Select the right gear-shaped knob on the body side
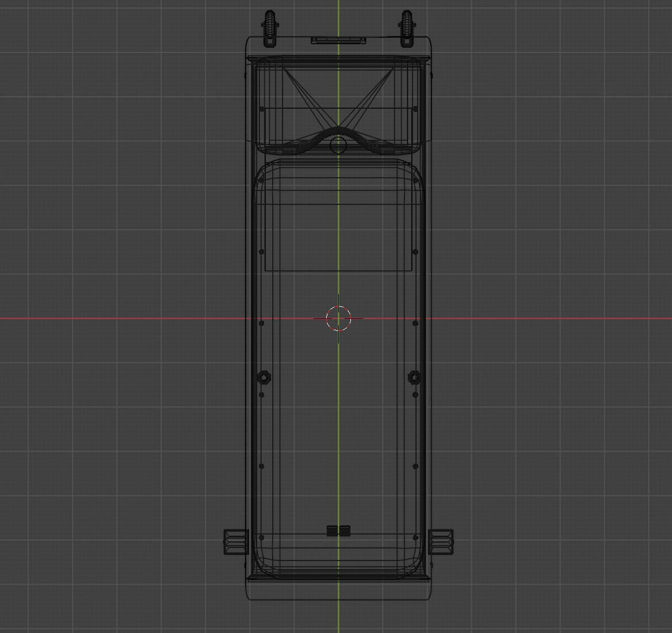 (414, 377)
